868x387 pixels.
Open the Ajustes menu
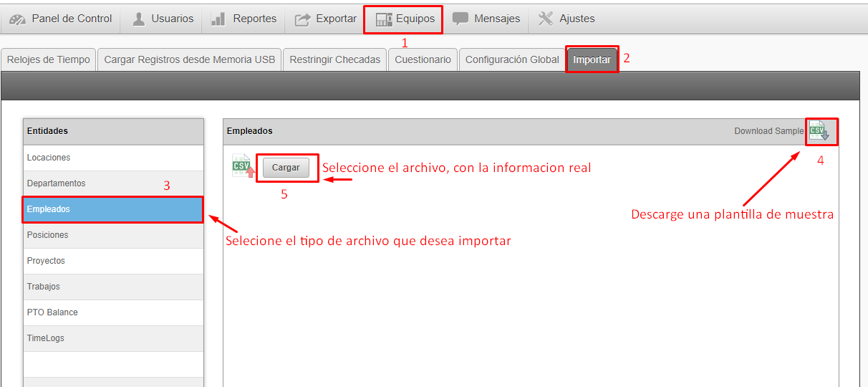pos(566,19)
